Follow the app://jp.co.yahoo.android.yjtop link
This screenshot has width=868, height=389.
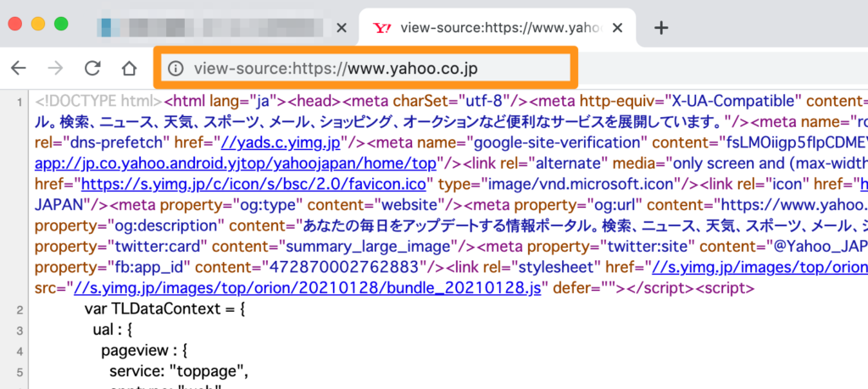[236, 161]
